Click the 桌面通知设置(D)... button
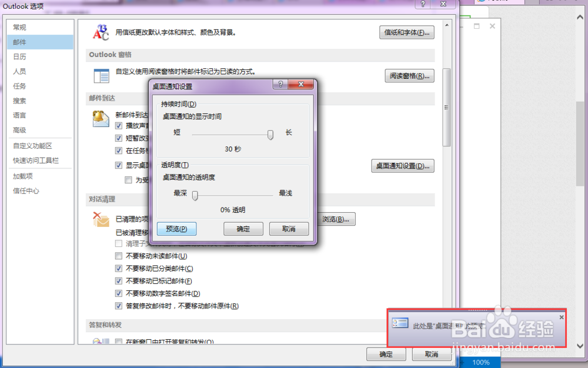The width and height of the screenshot is (588, 368). [x=403, y=166]
